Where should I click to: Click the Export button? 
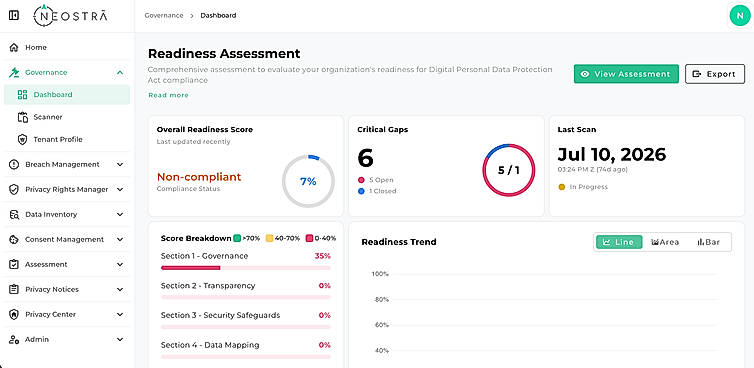click(715, 74)
